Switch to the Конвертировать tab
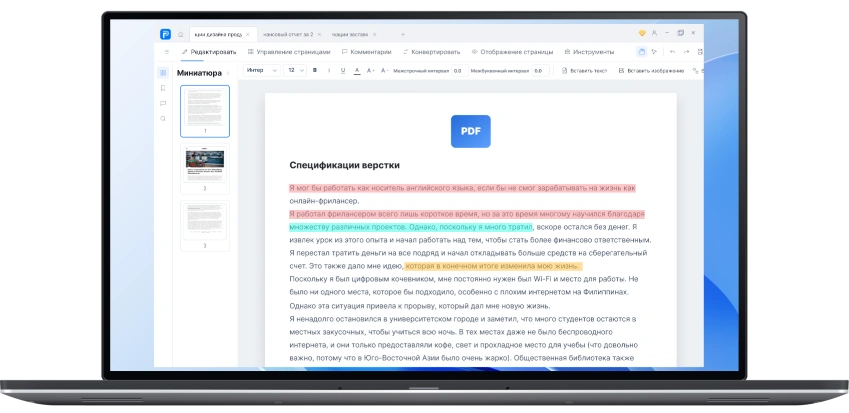Viewport: 849px width, 413px height. [431, 52]
